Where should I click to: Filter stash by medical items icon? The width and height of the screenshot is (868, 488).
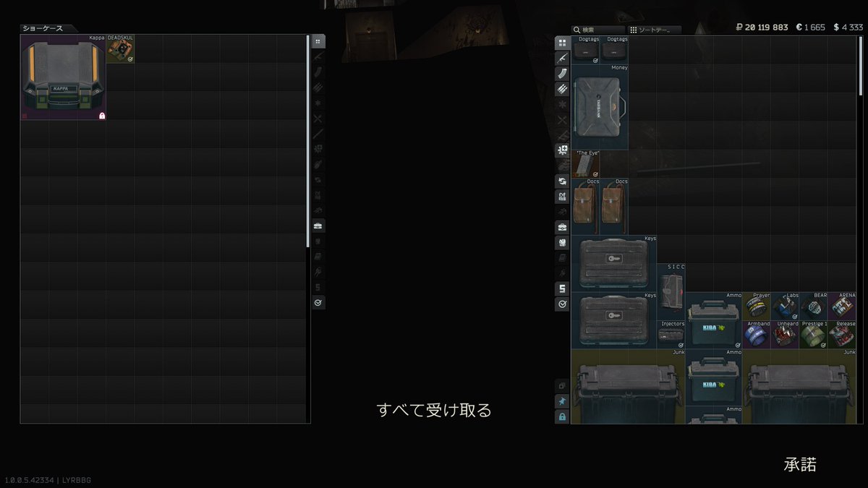[x=562, y=150]
